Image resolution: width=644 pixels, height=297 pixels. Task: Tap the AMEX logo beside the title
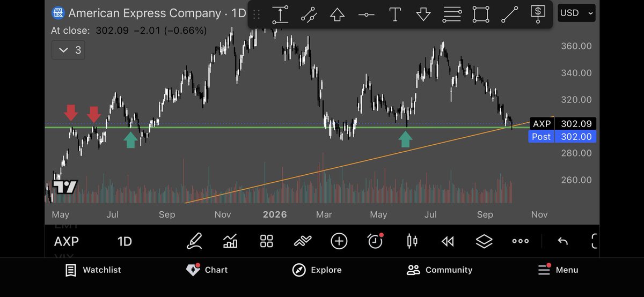(x=58, y=12)
